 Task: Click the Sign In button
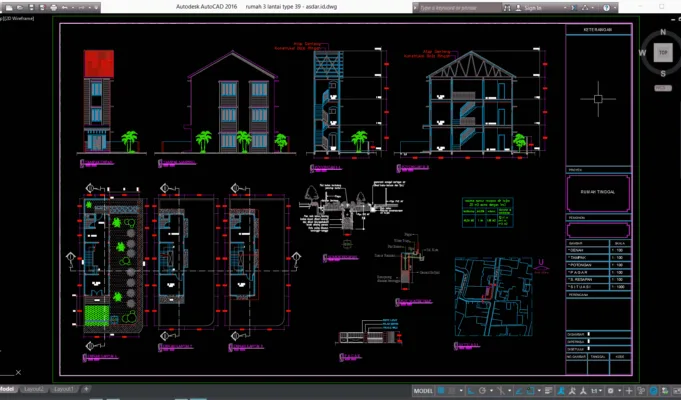[x=529, y=8]
